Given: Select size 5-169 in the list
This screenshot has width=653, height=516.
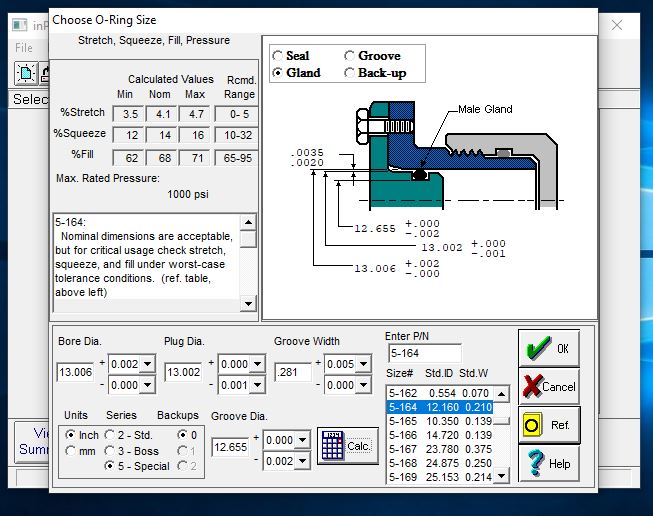Looking at the screenshot, I should coord(440,477).
